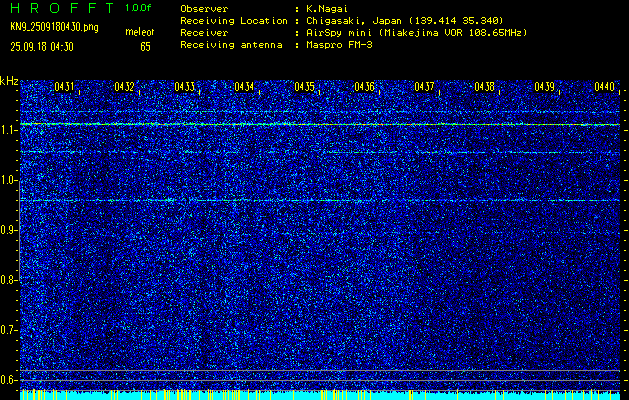Click the Receiving antenna field label

tap(231, 45)
